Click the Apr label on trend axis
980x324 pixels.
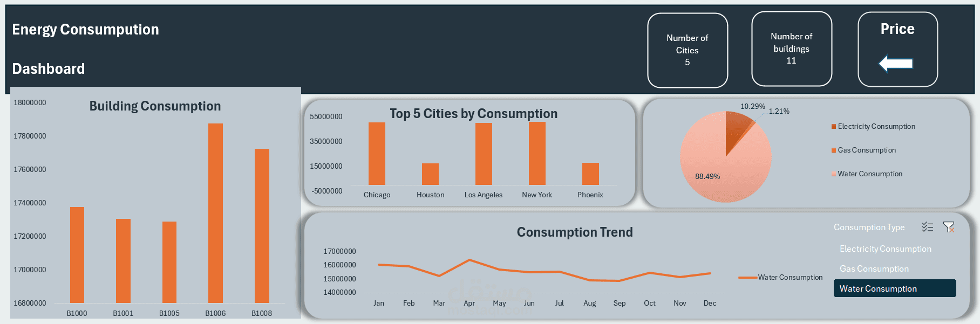(469, 303)
